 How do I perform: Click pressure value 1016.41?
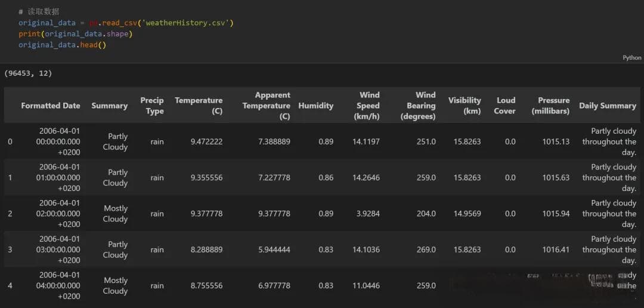coord(556,250)
